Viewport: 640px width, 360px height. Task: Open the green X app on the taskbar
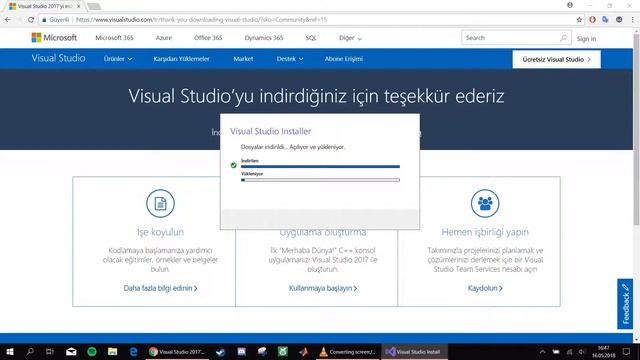click(x=282, y=351)
